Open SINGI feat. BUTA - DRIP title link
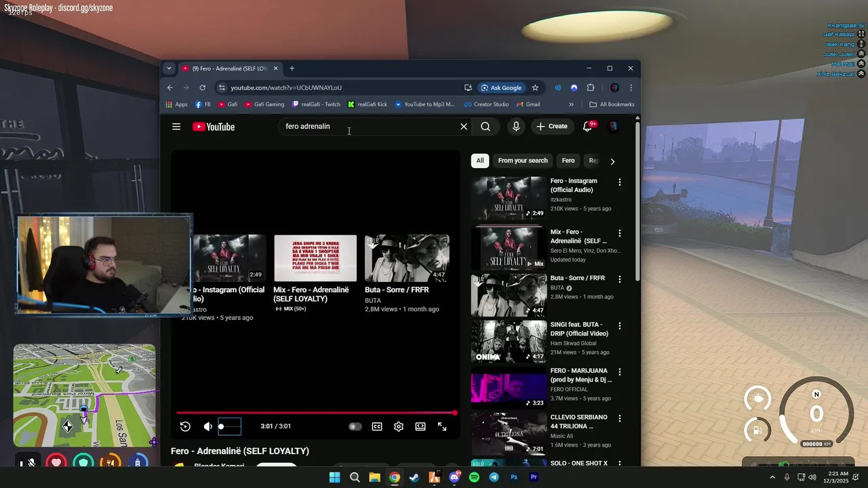Image resolution: width=868 pixels, height=488 pixels. tap(579, 329)
